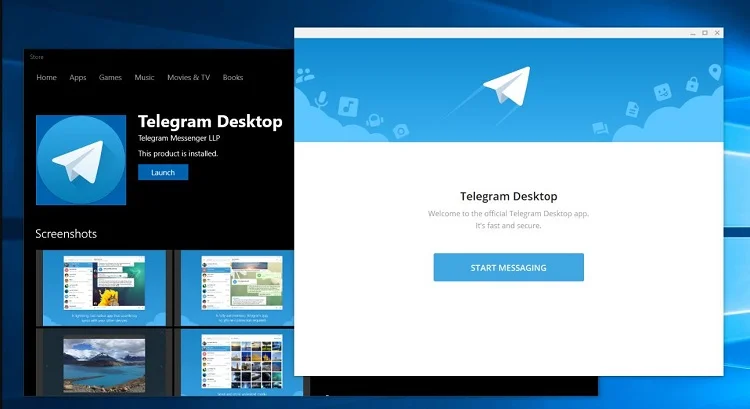The width and height of the screenshot is (750, 409).
Task: Click the smiley sticker icon in banner
Action: (x=662, y=91)
